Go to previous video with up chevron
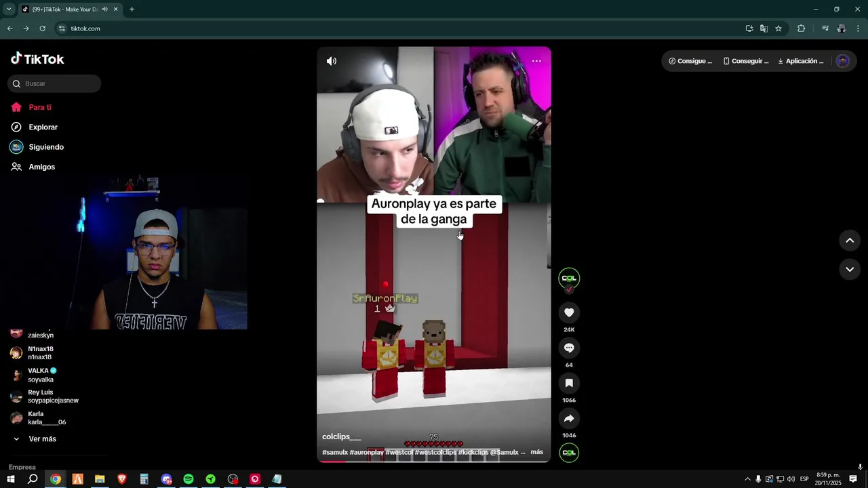The height and width of the screenshot is (488, 868). [850, 241]
